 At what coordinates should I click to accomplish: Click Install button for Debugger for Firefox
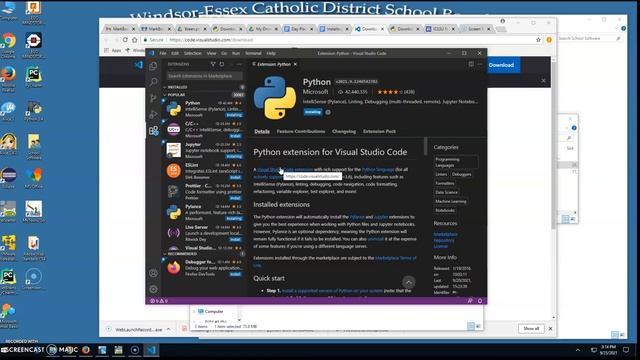click(236, 274)
